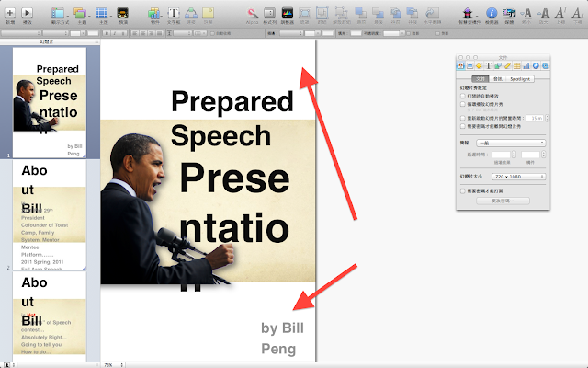Switch to the Text inspector T icon
This screenshot has height=368, width=588.
[x=489, y=66]
